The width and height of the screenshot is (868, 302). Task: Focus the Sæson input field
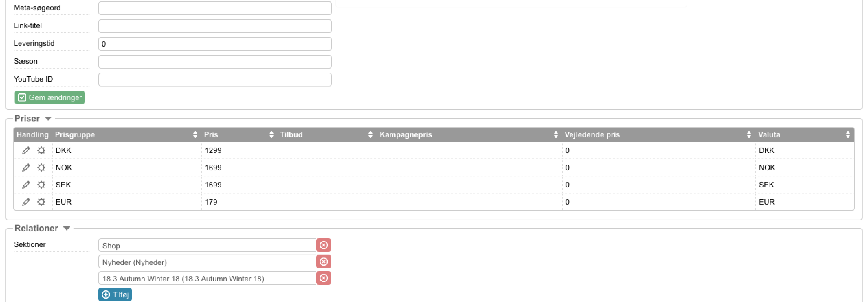tap(215, 62)
